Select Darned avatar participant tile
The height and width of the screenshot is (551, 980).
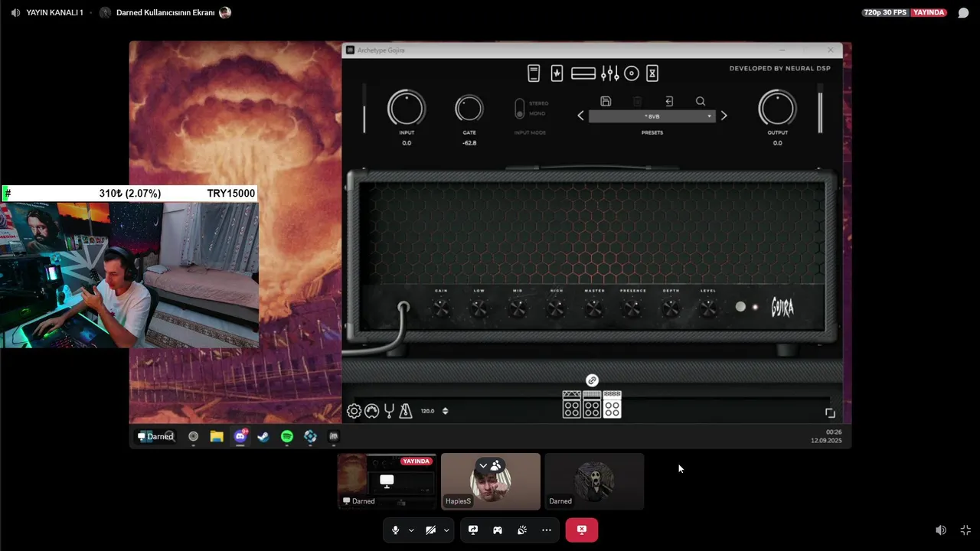point(594,481)
